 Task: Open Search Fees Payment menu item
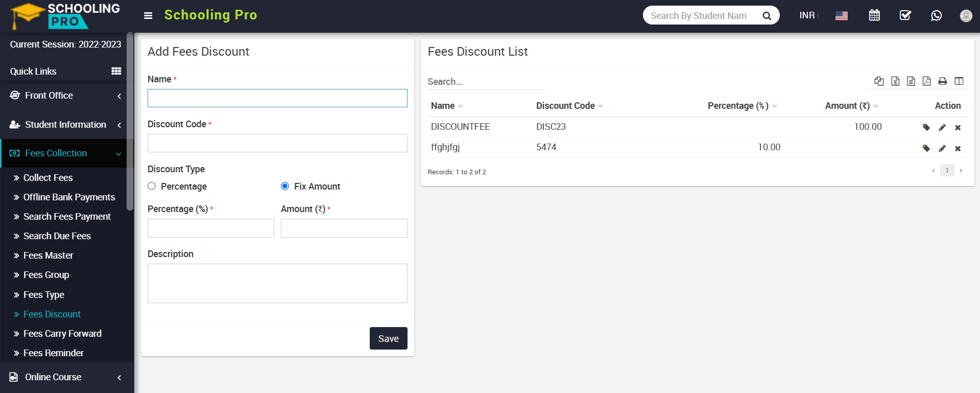67,217
